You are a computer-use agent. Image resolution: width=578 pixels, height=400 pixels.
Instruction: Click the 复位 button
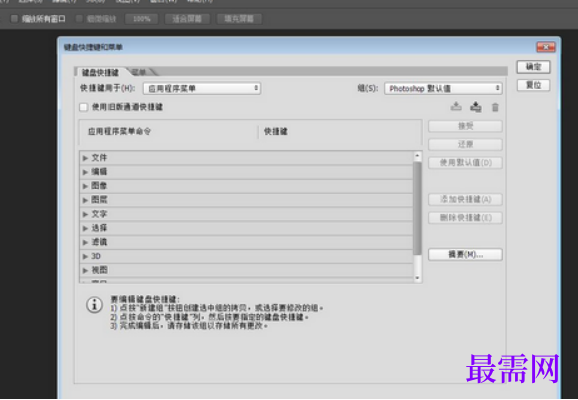click(533, 85)
